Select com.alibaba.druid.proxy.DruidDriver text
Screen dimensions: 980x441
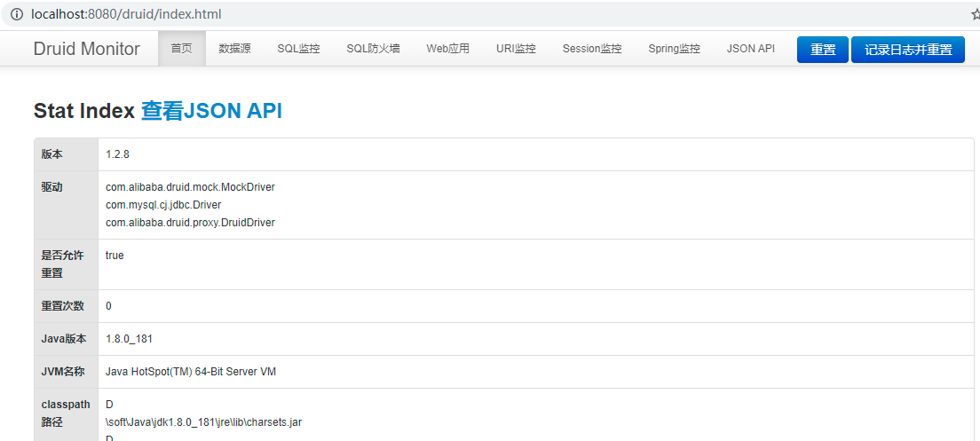coord(190,223)
